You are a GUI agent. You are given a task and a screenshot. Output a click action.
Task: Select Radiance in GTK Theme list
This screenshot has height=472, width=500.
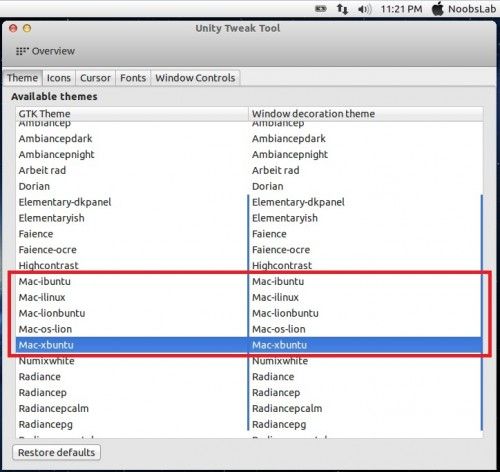point(132,377)
